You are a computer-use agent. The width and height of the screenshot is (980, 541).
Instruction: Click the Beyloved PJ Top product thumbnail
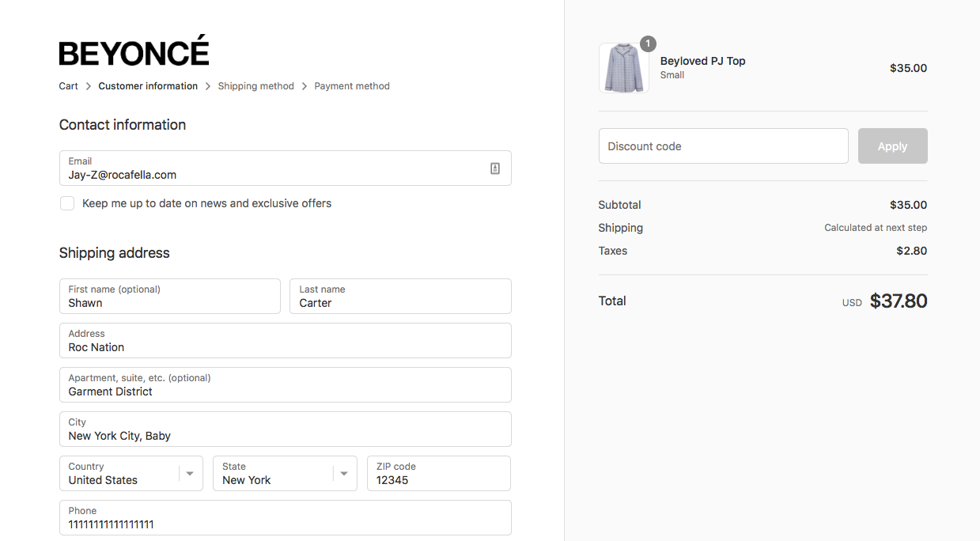624,68
